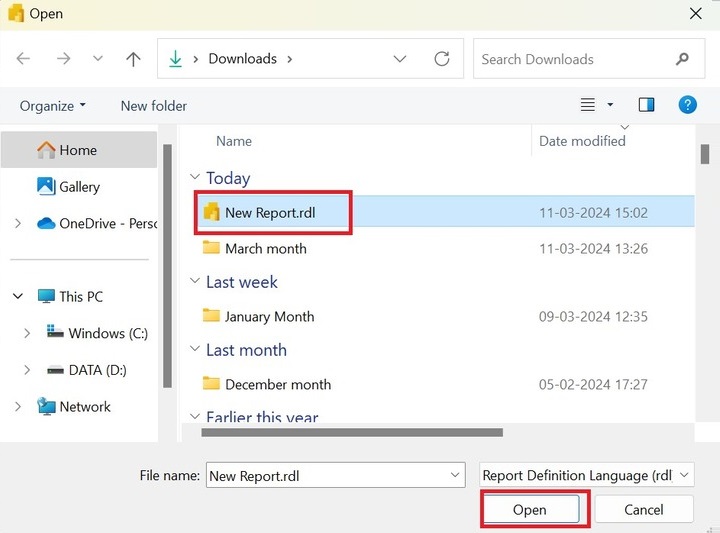Screen dimensions: 720x533
Task: Select the New Report.rdl file
Action: coord(266,212)
